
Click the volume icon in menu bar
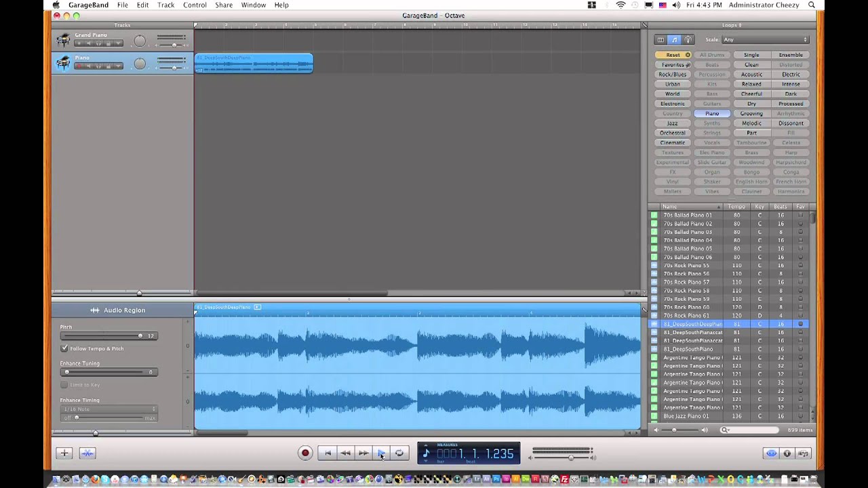(x=676, y=5)
